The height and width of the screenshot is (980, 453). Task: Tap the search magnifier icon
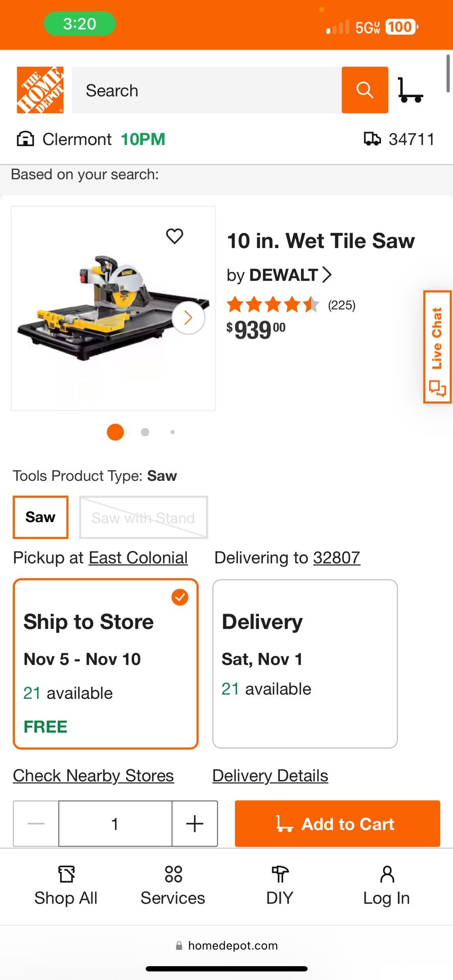coord(365,90)
